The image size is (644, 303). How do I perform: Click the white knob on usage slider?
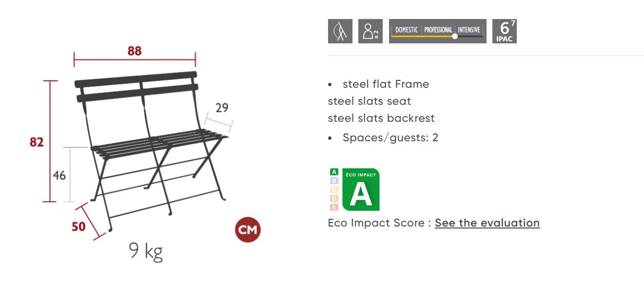455,36
